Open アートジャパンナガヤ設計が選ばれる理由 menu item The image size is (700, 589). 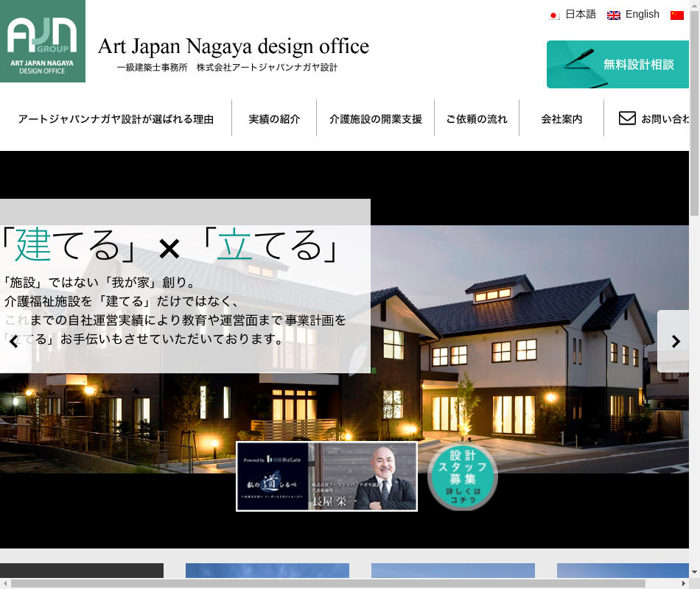pos(116,119)
